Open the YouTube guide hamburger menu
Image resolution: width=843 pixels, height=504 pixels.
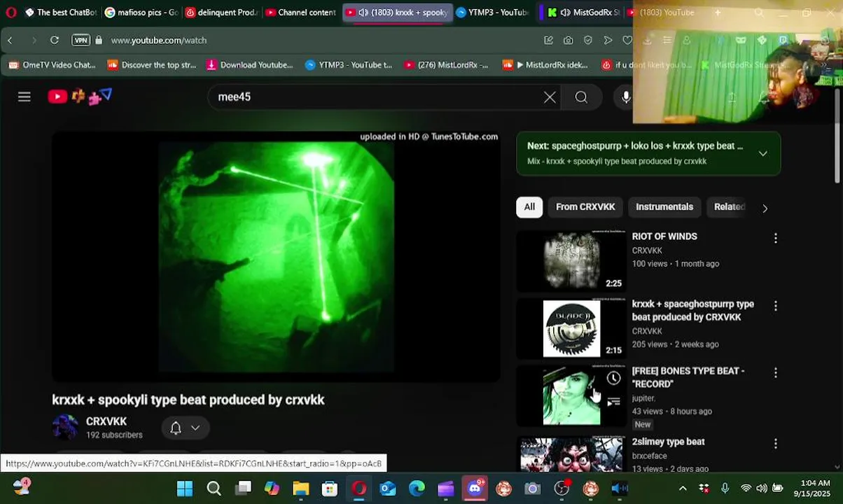(x=25, y=97)
